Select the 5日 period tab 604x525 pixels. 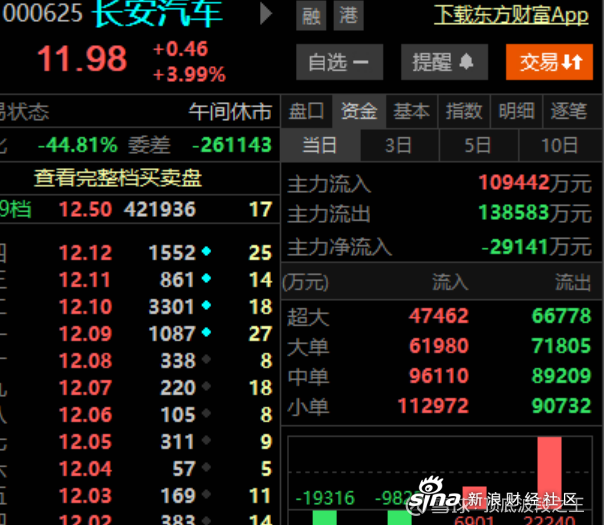(478, 145)
